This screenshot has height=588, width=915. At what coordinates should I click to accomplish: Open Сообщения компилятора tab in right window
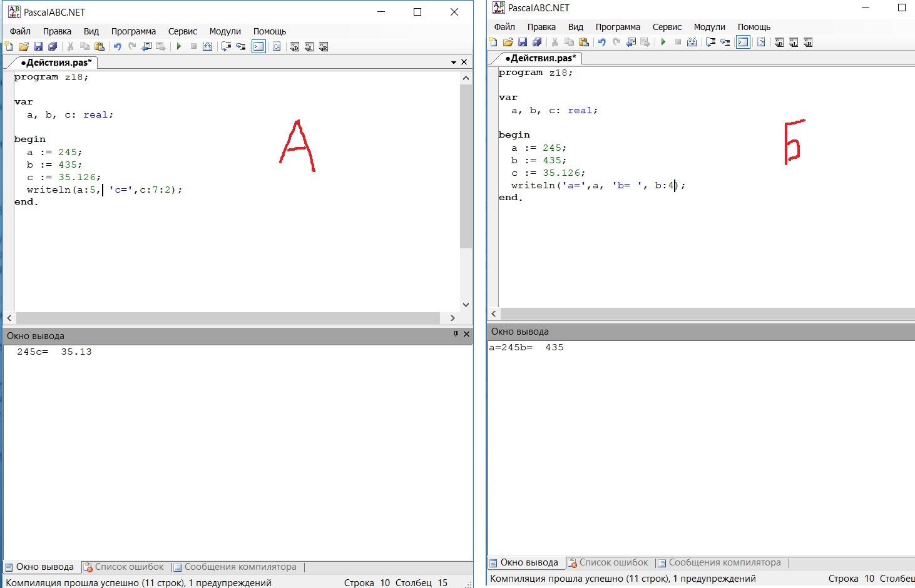tap(719, 562)
